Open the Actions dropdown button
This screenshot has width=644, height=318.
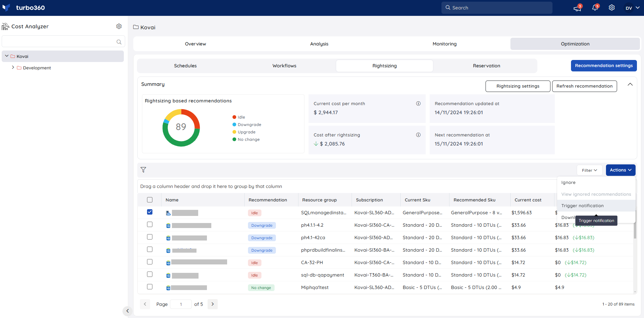[x=620, y=170]
